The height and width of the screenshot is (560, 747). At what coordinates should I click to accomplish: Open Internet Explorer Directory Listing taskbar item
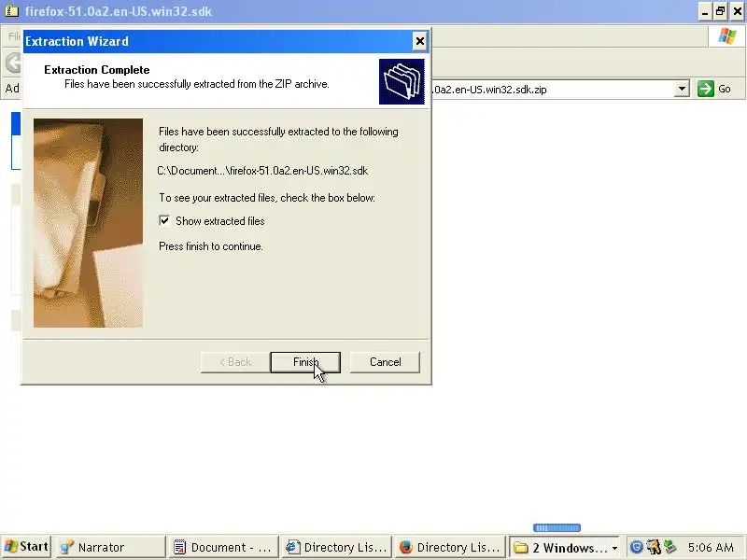[336, 547]
